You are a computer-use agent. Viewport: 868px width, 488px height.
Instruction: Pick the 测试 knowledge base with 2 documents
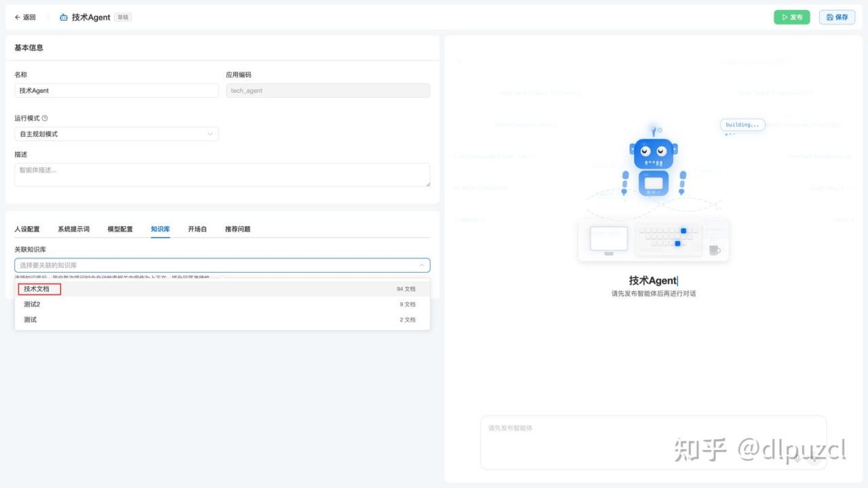(30, 320)
